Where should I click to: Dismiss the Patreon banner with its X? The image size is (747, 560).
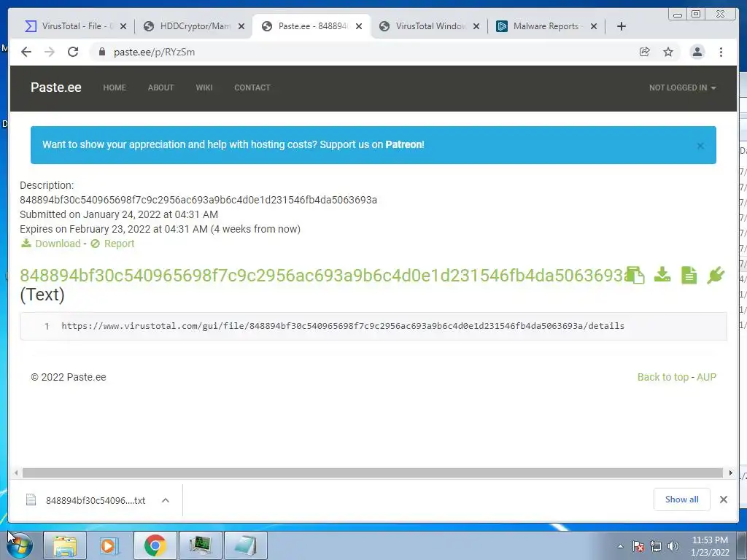tap(700, 146)
